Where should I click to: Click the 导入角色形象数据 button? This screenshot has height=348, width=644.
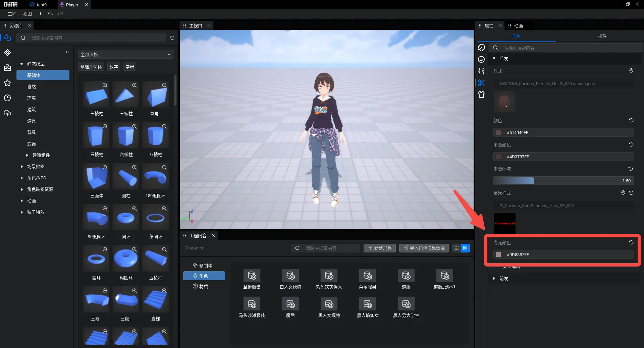click(424, 248)
